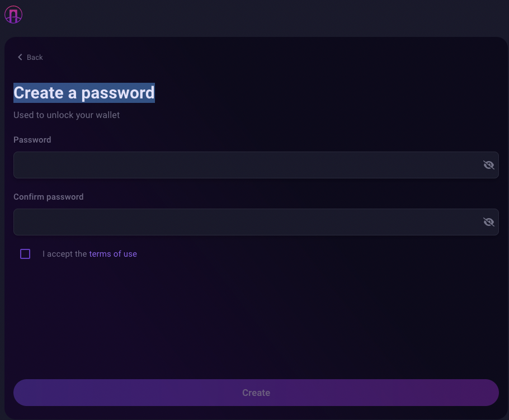Go back using the Back text
Screen dimensions: 509x420
coord(35,58)
